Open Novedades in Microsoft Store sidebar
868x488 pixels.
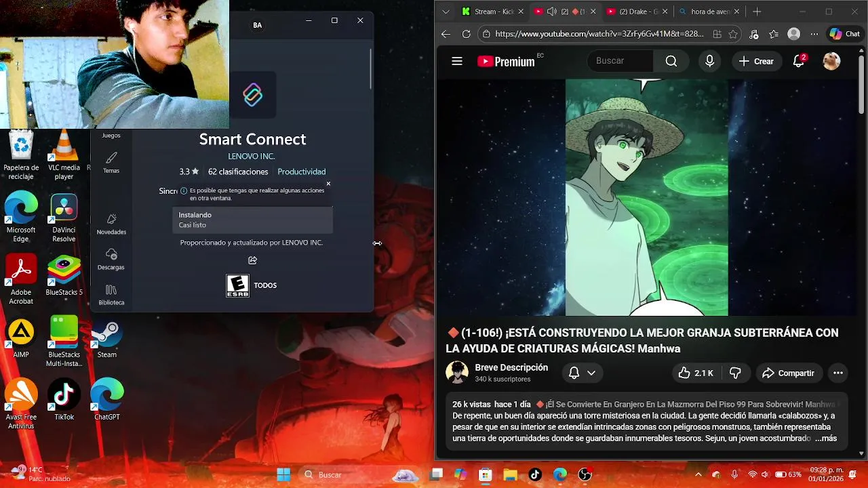111,224
